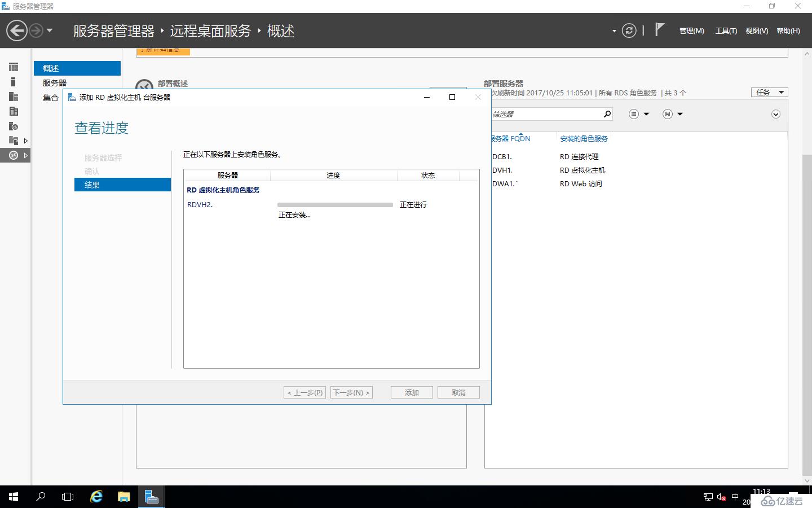Click 远程桌面服务 in the breadcrumb
The width and height of the screenshot is (812, 508).
pyautogui.click(x=210, y=31)
